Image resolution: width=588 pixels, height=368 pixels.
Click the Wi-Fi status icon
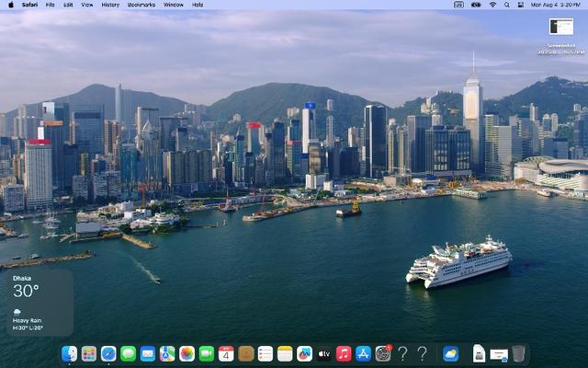(x=492, y=5)
